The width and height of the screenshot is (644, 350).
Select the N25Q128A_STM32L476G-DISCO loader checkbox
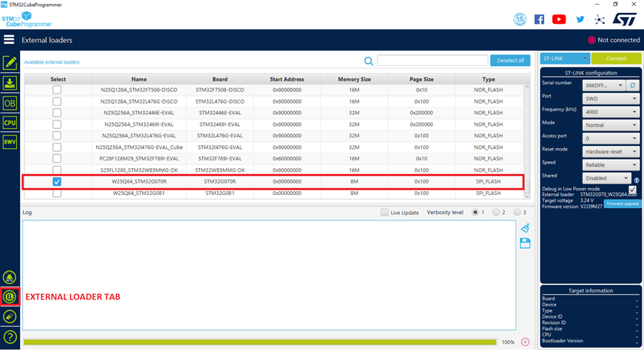pos(57,101)
